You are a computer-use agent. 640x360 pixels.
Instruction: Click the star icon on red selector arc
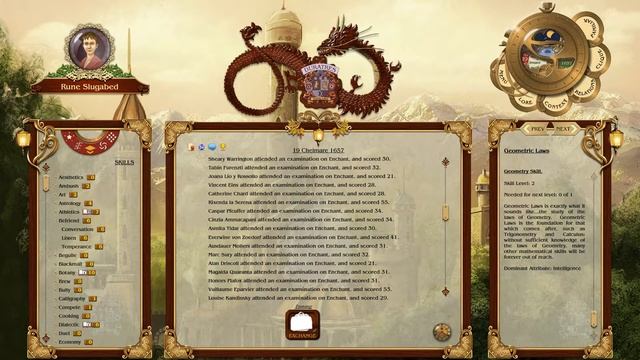[x=69, y=136]
